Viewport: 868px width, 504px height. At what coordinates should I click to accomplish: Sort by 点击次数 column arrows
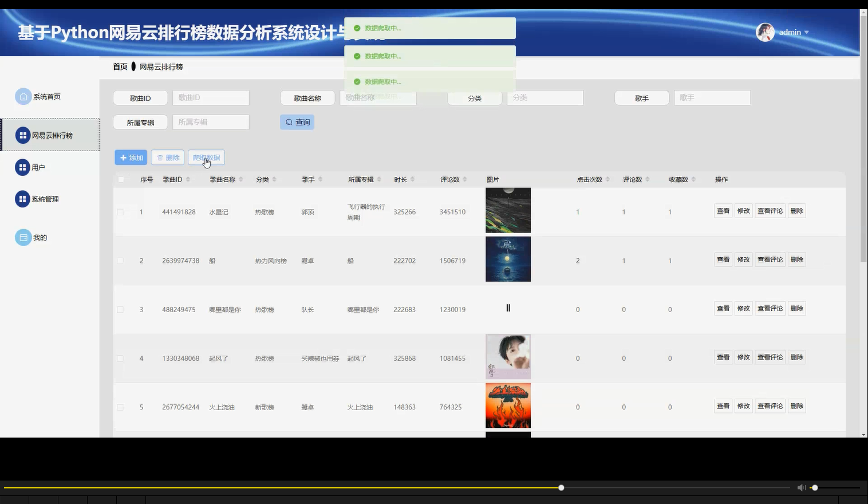coord(607,179)
